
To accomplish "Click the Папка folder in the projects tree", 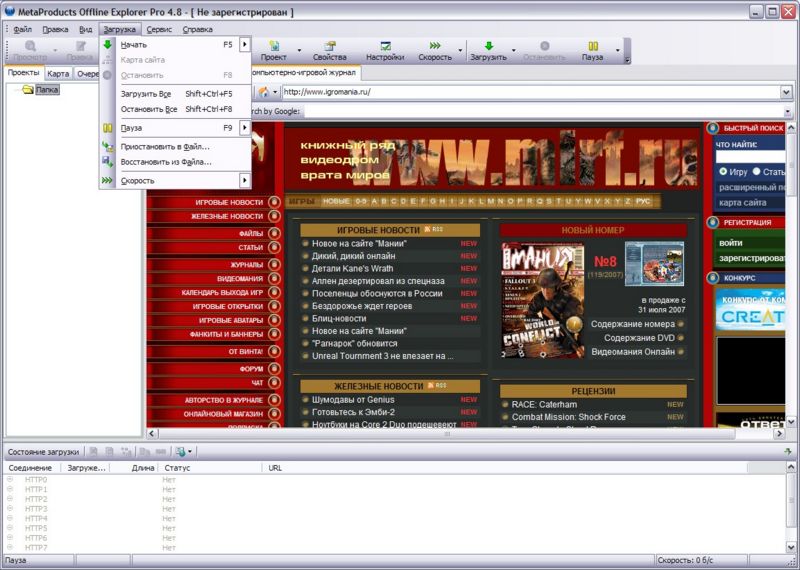I will (x=41, y=90).
